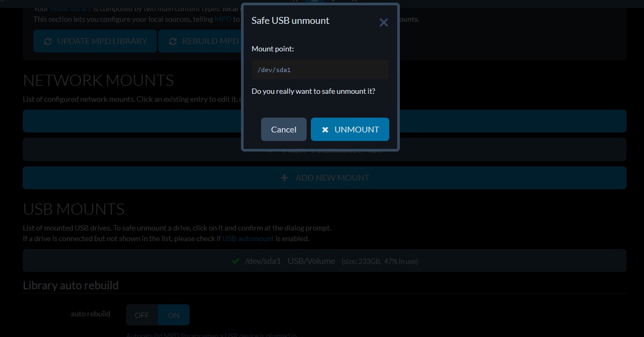Click the green checkmark beside /dev/sda1

click(x=236, y=261)
